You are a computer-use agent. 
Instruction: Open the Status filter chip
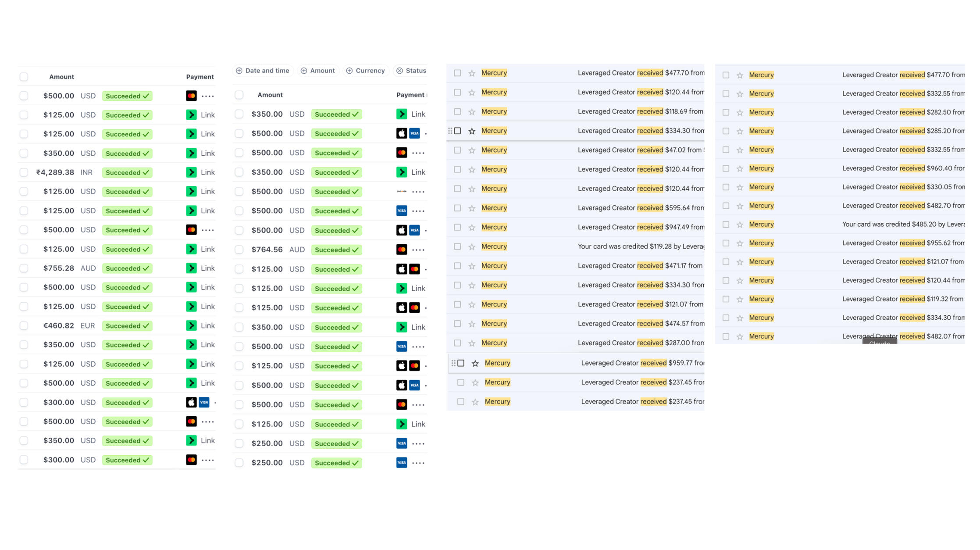(x=411, y=71)
